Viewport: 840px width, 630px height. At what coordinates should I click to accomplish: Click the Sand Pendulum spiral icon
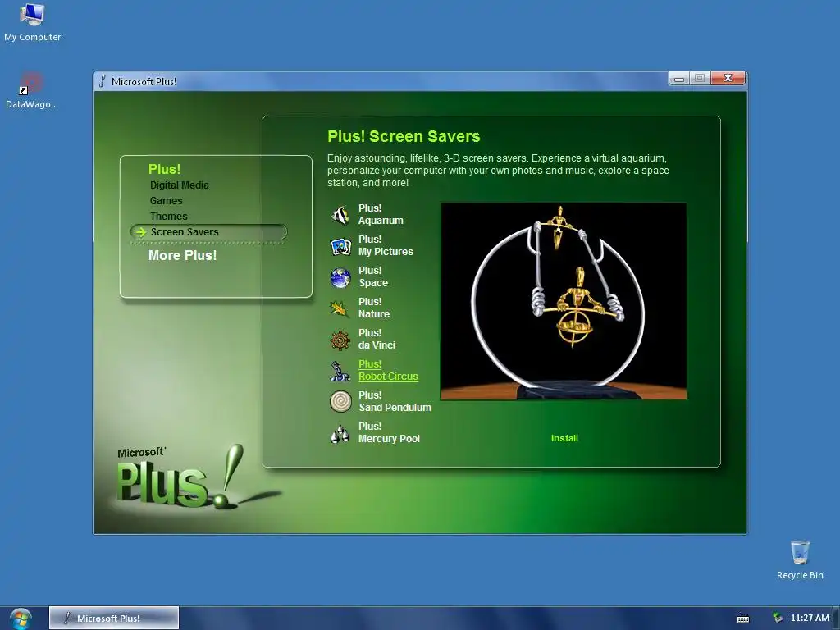(x=340, y=402)
